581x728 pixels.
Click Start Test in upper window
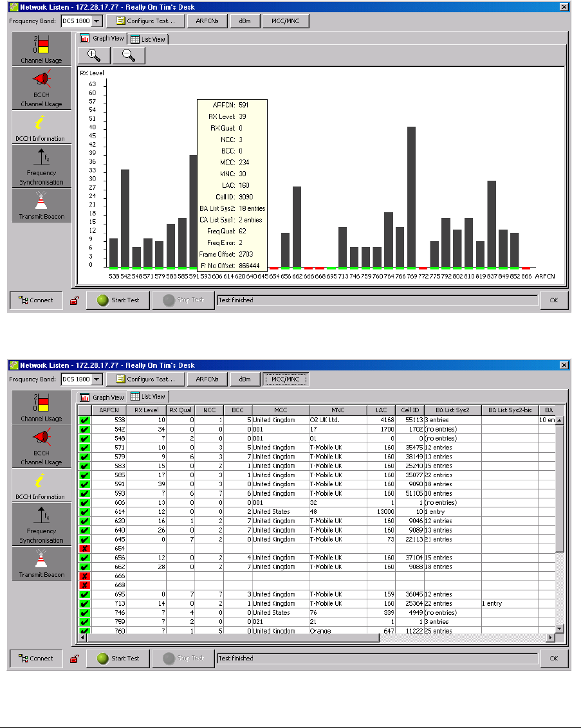coord(118,300)
